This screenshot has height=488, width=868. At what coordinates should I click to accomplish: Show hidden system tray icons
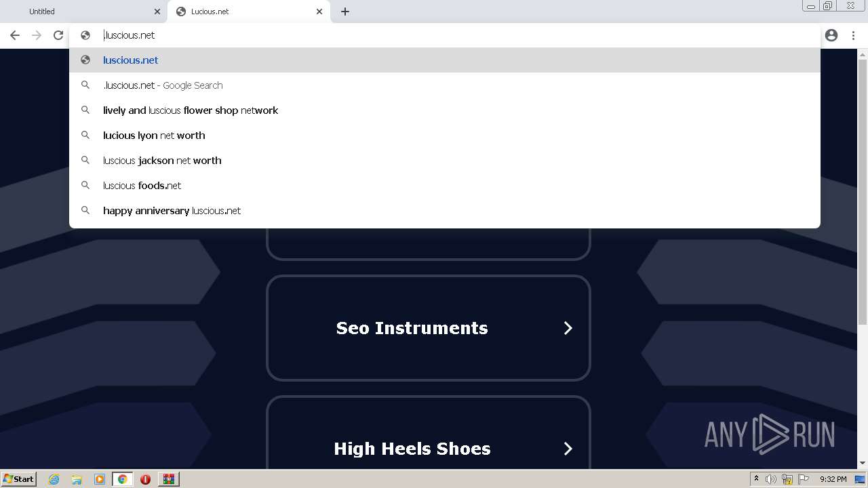pos(756,479)
